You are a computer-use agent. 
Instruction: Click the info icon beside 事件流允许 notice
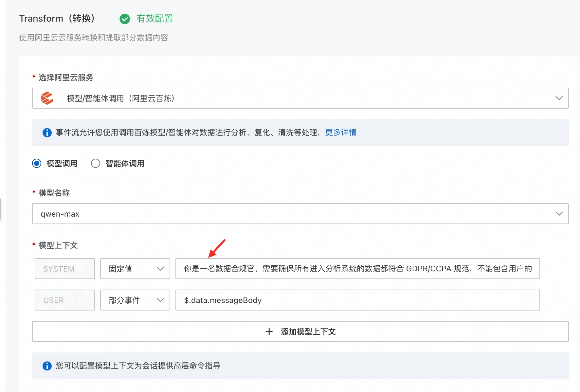click(47, 133)
